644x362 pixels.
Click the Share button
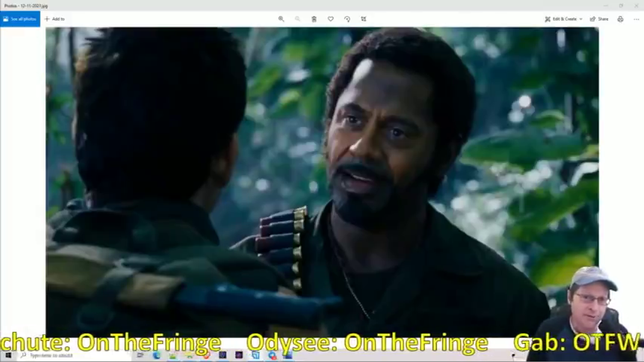[x=599, y=19]
